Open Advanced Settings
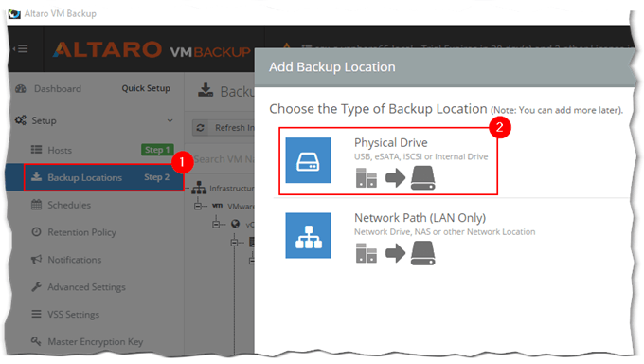 point(87,287)
